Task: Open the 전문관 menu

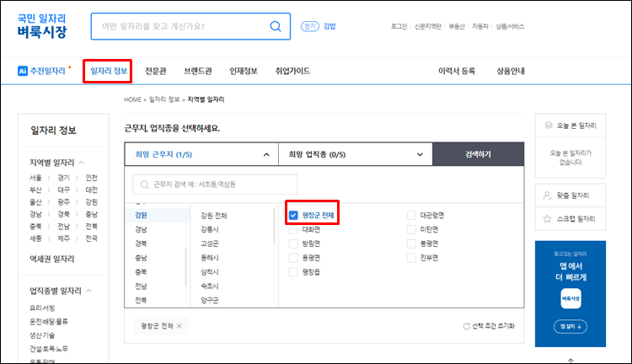Action: (x=156, y=71)
